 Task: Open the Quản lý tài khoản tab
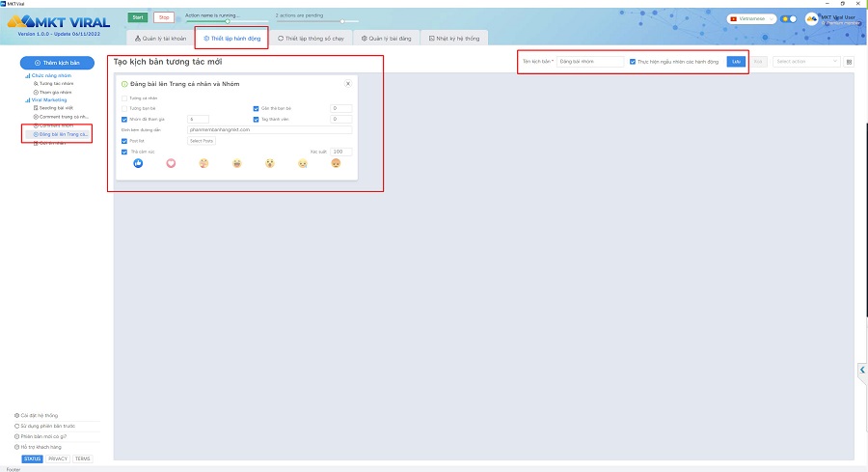(x=160, y=39)
